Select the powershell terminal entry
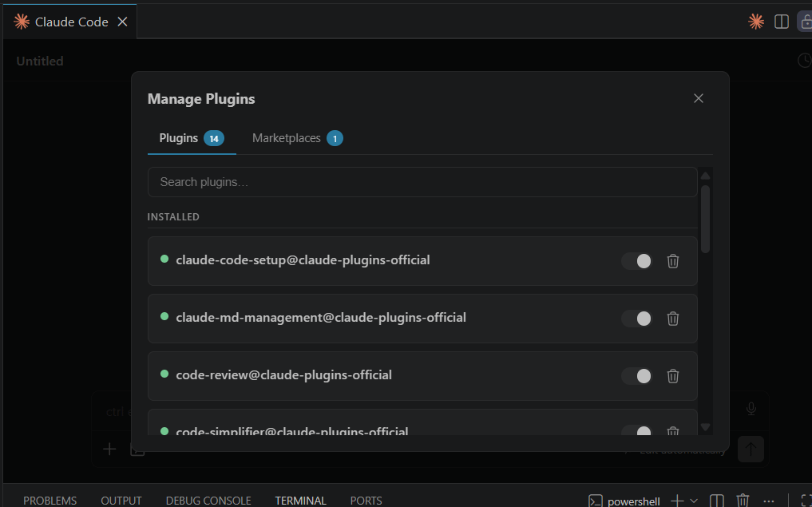Viewport: 812px width, 507px height. 624,501
